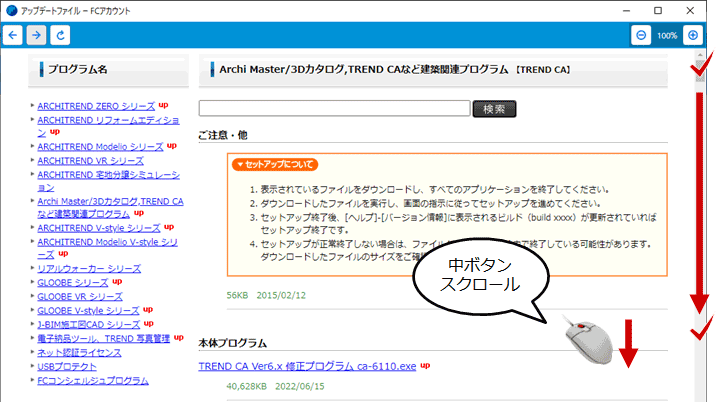The width and height of the screenshot is (721, 402).
Task: Open USBプロテクト link
Action: [x=67, y=367]
